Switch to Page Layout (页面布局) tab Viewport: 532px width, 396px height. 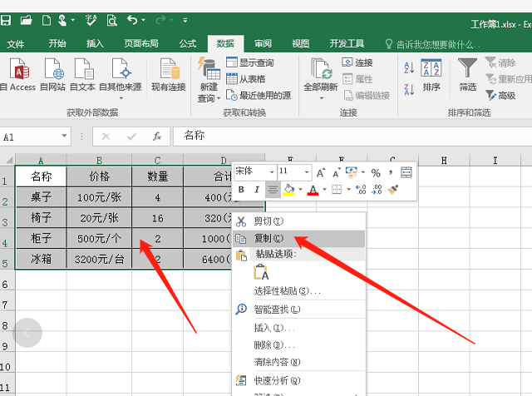tap(141, 43)
